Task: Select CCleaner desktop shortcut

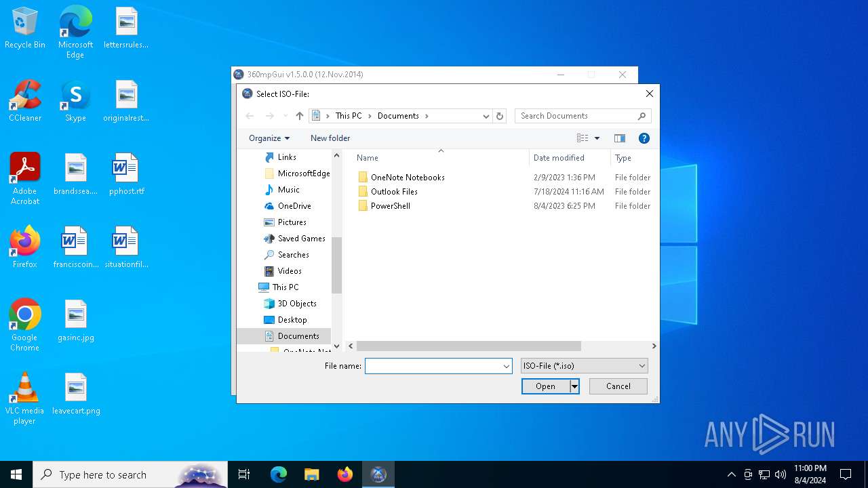Action: [25, 102]
